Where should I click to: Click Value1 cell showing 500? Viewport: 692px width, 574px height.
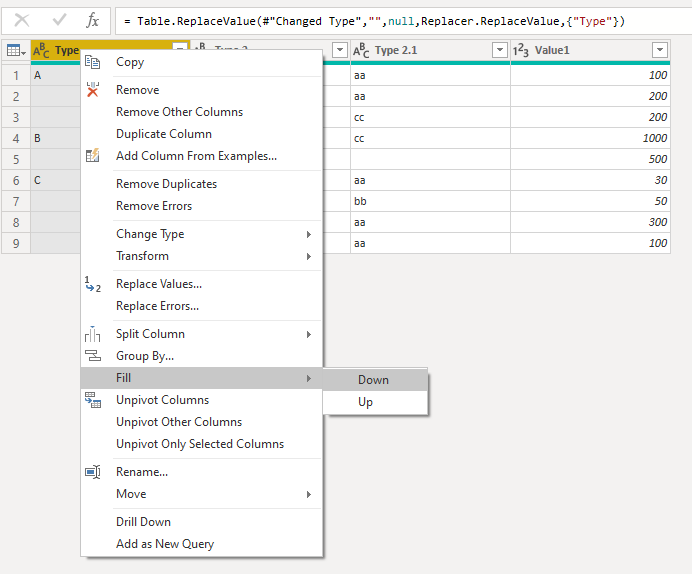pos(590,159)
